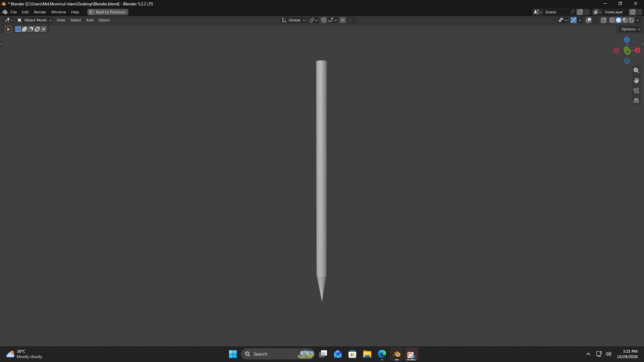Open the Global transform orientation dropdown

click(x=293, y=20)
